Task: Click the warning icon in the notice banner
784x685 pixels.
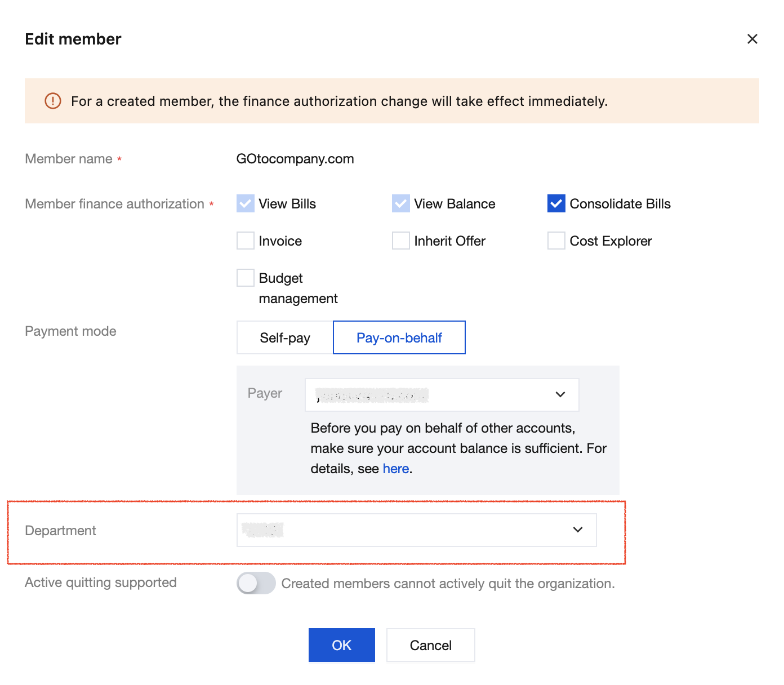Action: [53, 101]
